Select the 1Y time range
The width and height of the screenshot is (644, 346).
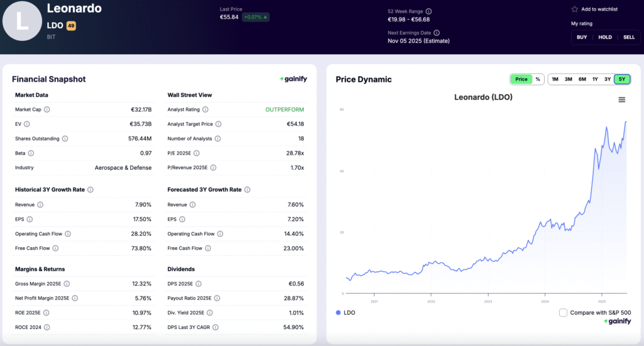click(595, 79)
